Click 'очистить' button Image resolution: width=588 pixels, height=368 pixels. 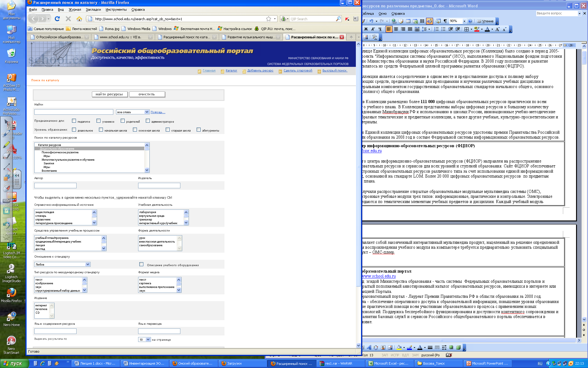click(147, 94)
